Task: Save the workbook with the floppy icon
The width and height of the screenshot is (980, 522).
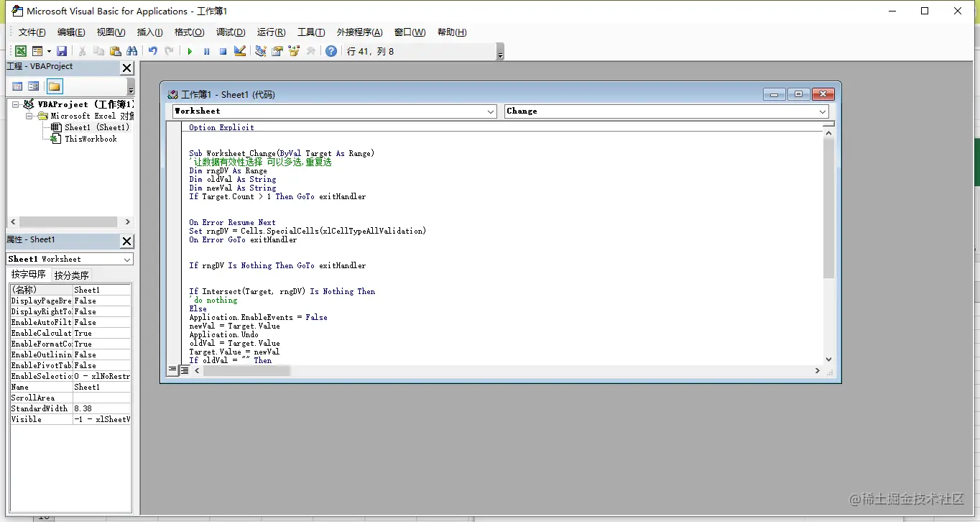Action: pos(62,51)
